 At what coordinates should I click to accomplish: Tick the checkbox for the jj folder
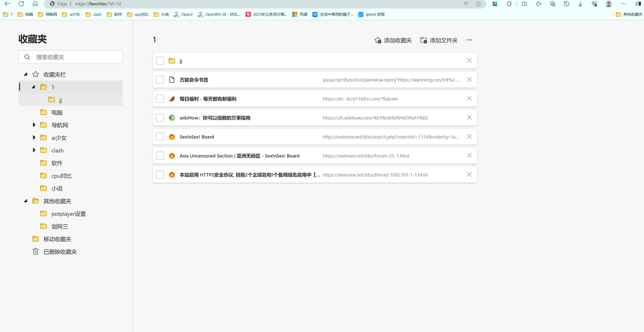[x=160, y=61]
